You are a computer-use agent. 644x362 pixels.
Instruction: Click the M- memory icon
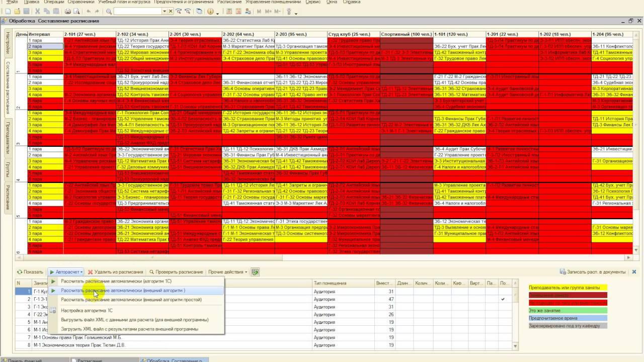(x=277, y=11)
